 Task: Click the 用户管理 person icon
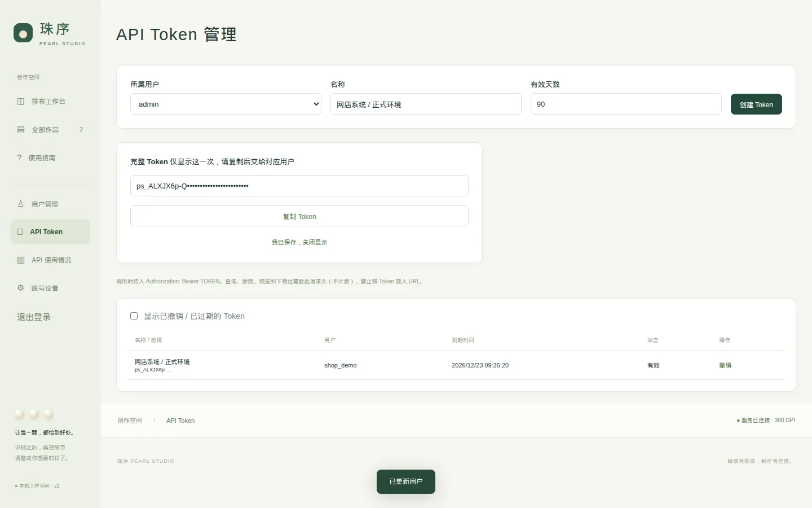(x=21, y=204)
